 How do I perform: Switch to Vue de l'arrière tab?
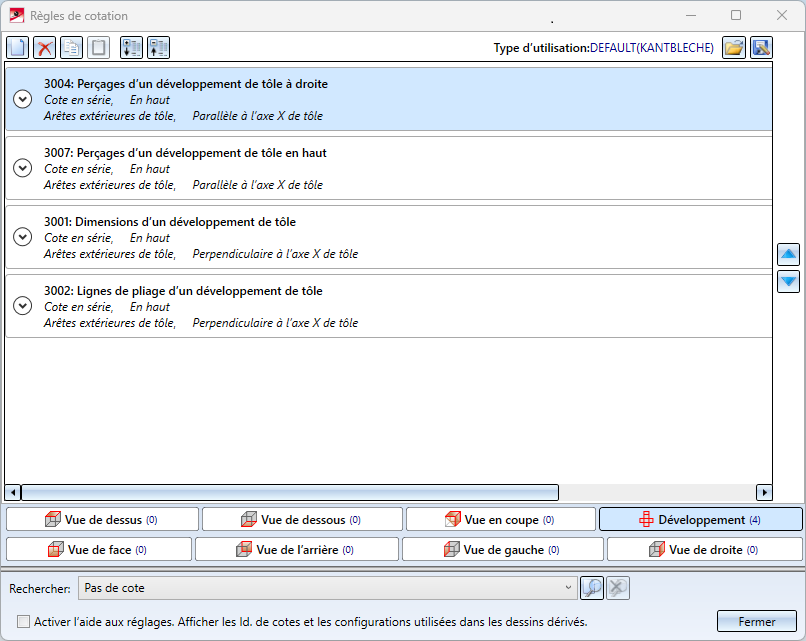tap(297, 549)
